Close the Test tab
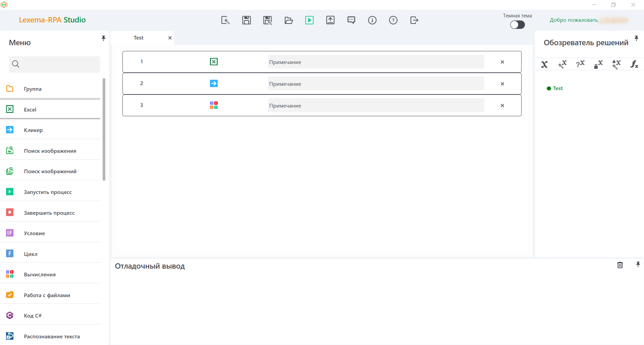This screenshot has width=644, height=345. point(170,38)
